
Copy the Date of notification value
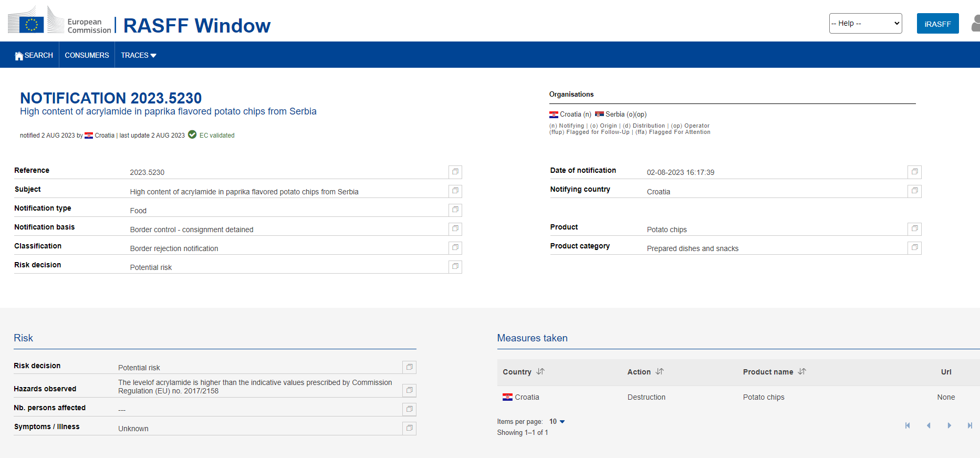(x=914, y=172)
